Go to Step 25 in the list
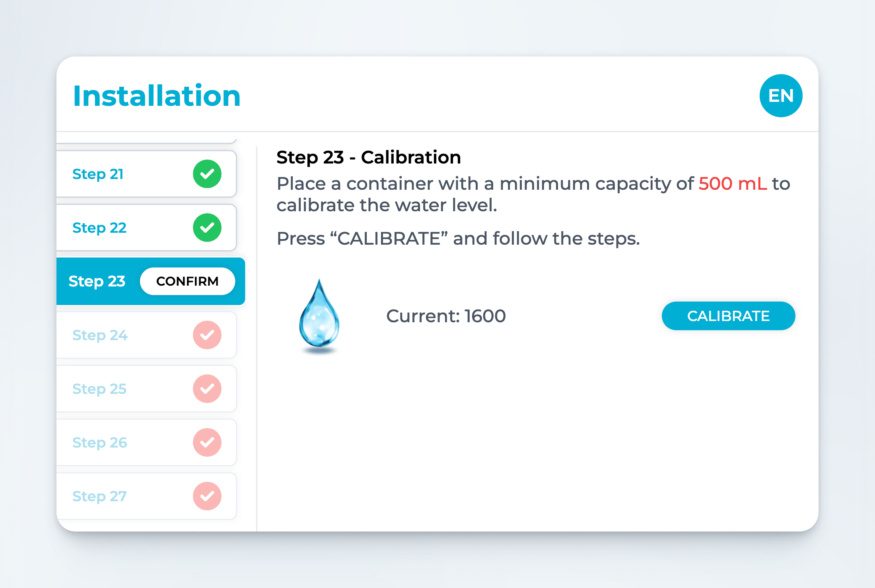875x588 pixels. 99,389
